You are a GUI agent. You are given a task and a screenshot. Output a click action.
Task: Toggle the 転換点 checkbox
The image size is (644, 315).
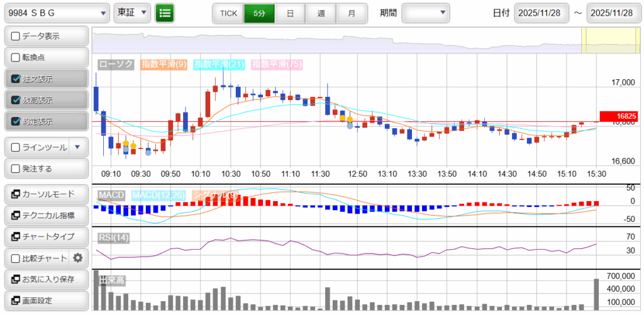click(16, 57)
